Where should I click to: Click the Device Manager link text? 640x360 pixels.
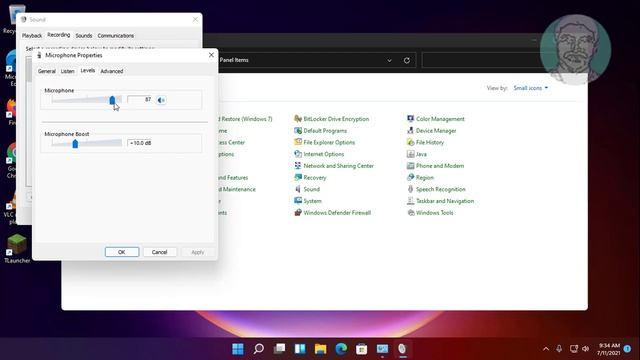[x=436, y=131]
